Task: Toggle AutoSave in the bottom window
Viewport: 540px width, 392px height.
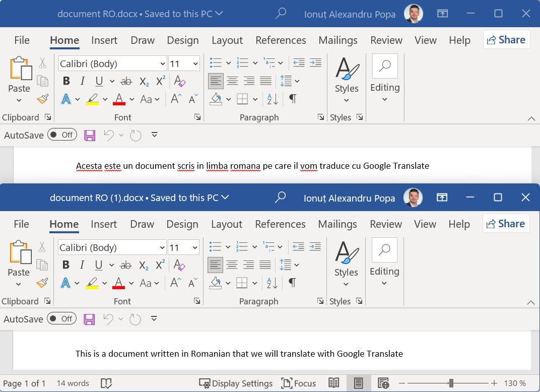Action: tap(61, 318)
